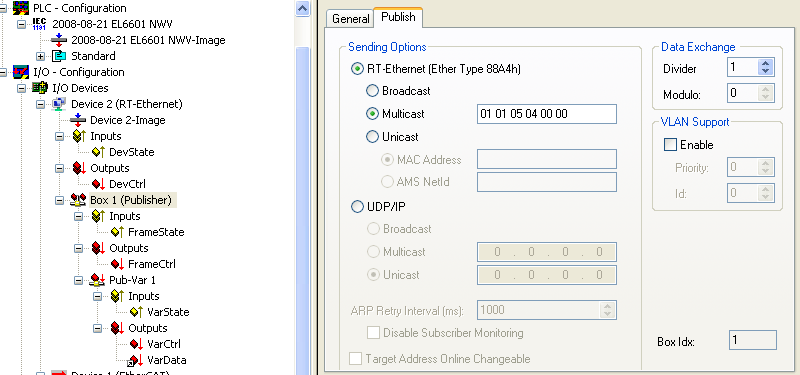The width and height of the screenshot is (800, 375).
Task: Select the VarData tree item
Action: [166, 360]
